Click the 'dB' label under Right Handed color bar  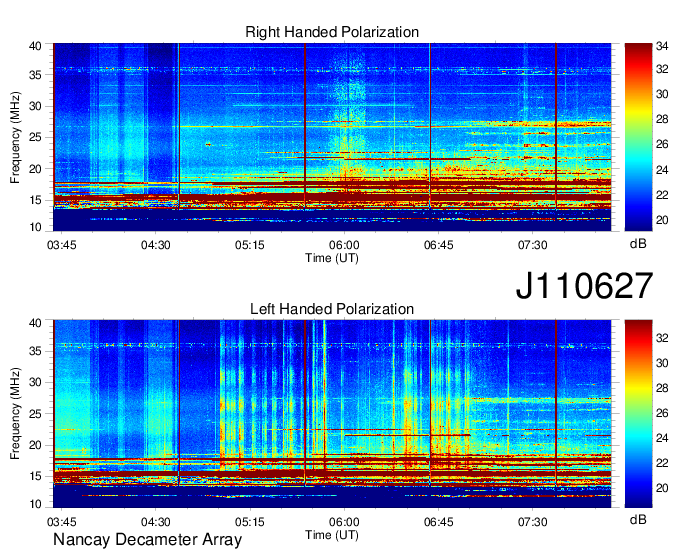pos(638,244)
